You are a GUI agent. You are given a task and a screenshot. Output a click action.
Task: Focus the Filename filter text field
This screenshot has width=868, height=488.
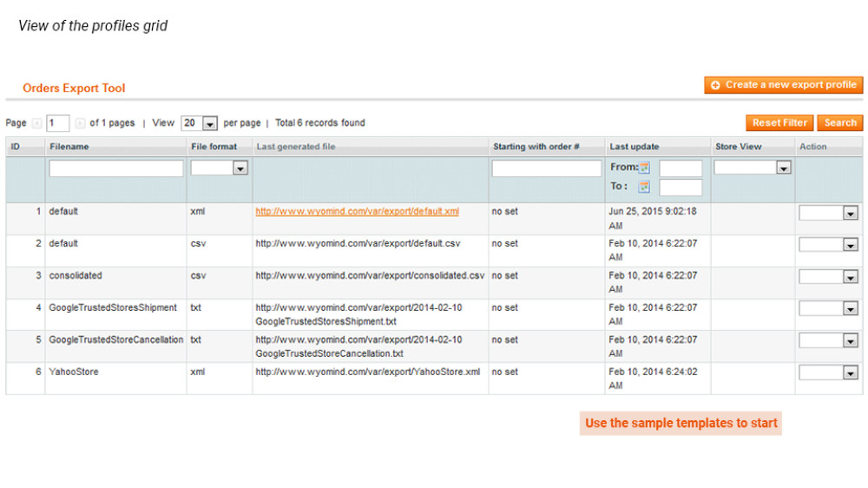tap(116, 168)
